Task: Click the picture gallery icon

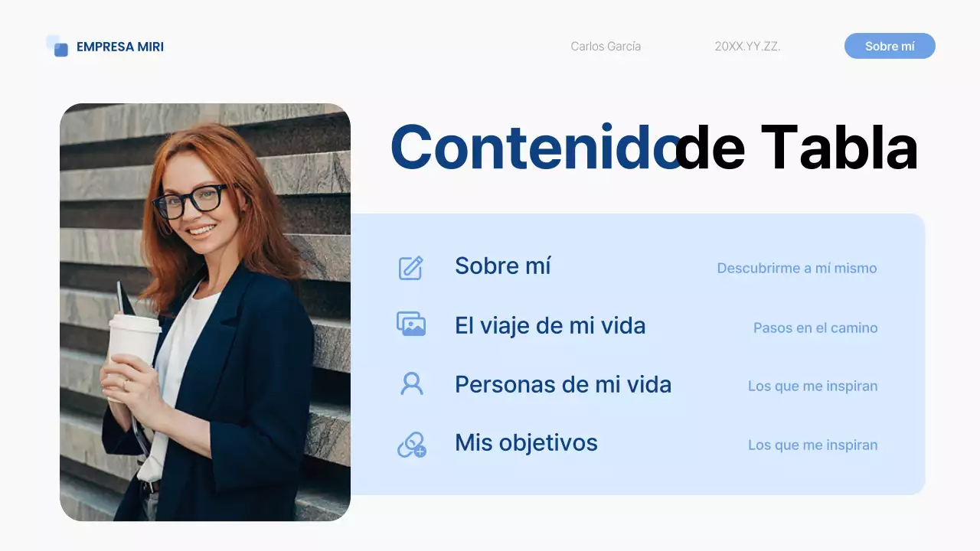Action: pos(411,324)
